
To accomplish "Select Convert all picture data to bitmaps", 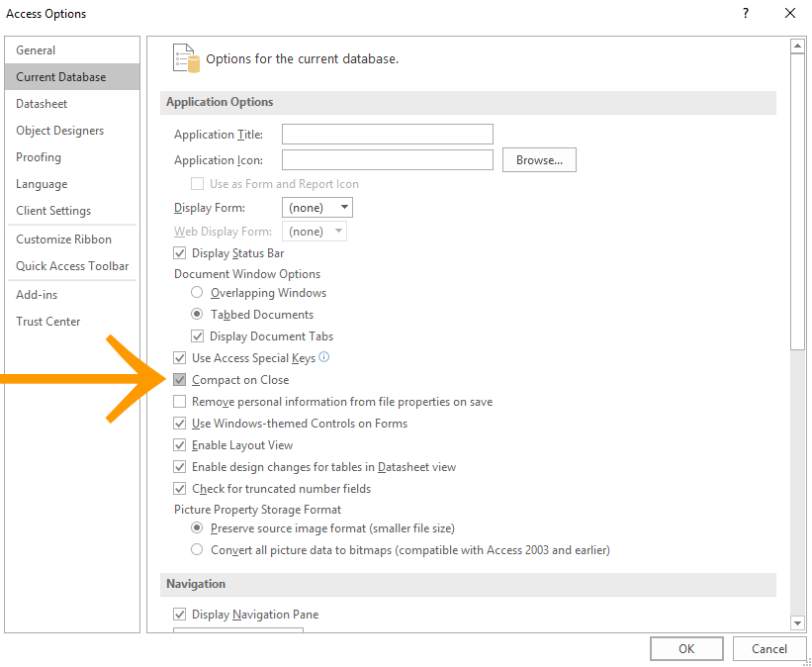I will coord(197,548).
